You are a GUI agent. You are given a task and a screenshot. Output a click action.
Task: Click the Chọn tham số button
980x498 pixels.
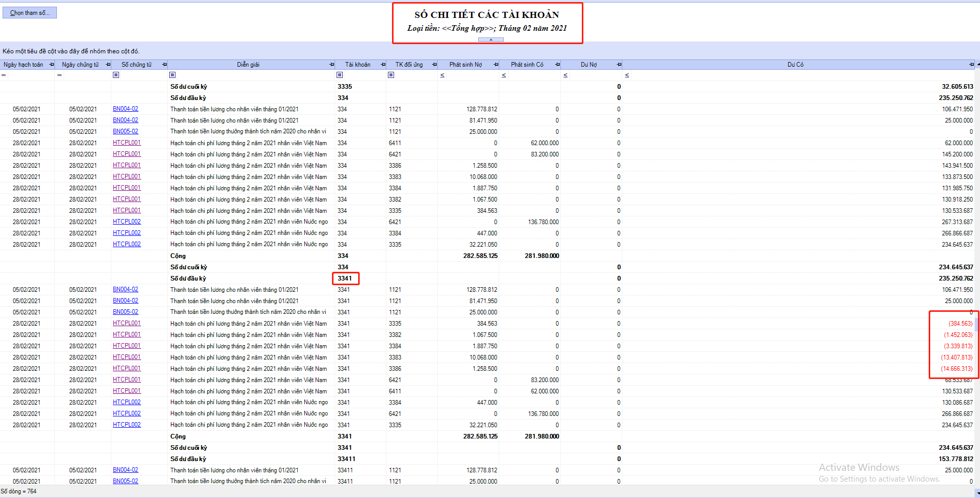[x=30, y=13]
